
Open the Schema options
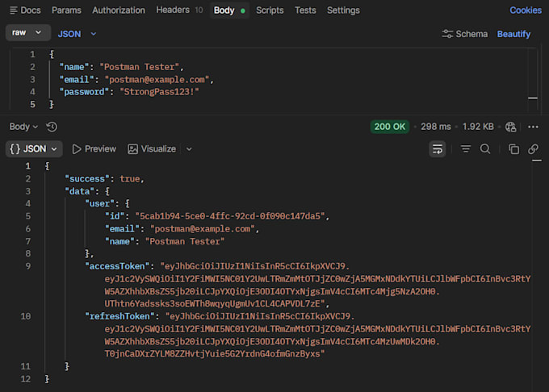point(464,34)
